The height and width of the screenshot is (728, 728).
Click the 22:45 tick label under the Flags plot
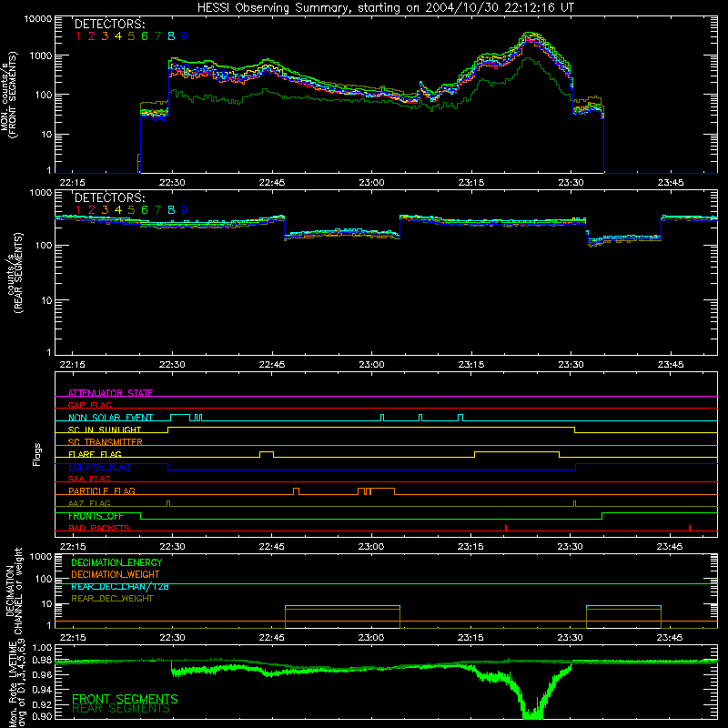coord(271,547)
